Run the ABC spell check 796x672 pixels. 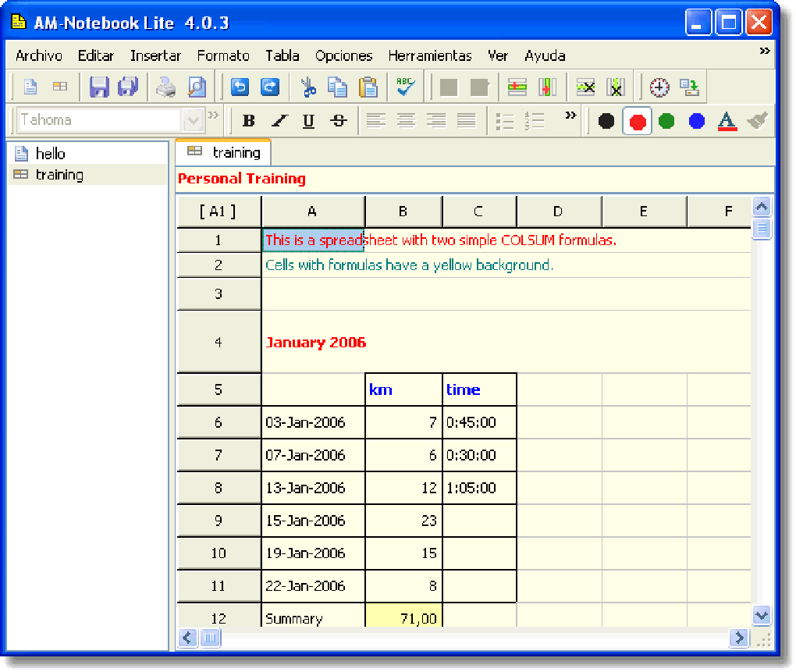point(405,87)
